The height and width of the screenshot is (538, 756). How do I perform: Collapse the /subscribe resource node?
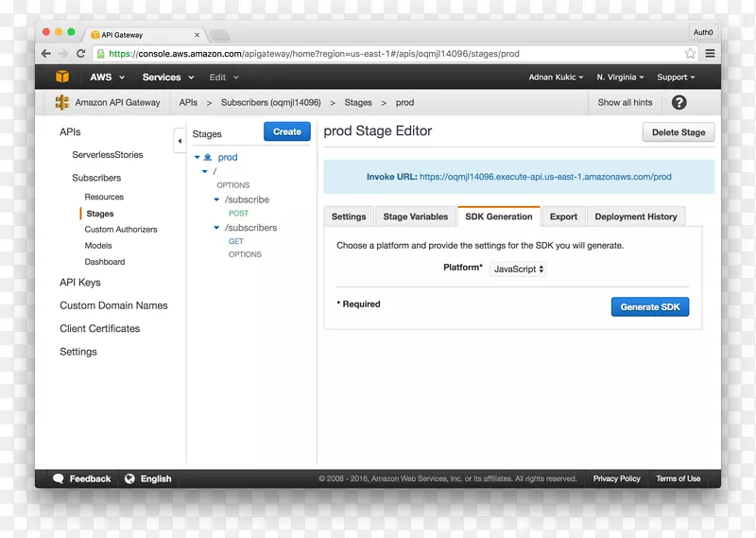[216, 200]
